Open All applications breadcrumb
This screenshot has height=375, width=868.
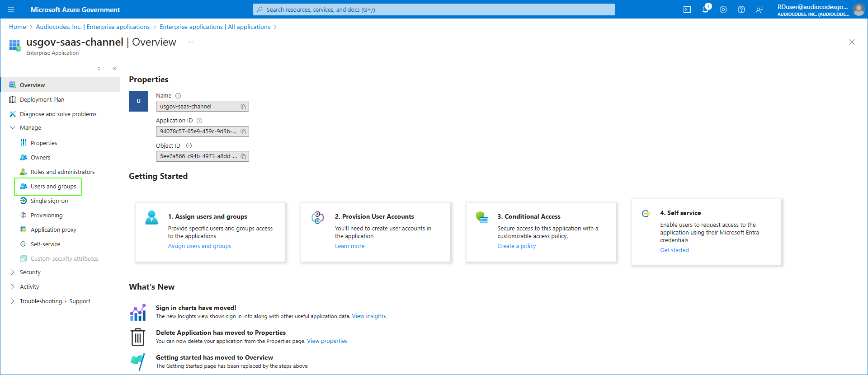tap(215, 27)
